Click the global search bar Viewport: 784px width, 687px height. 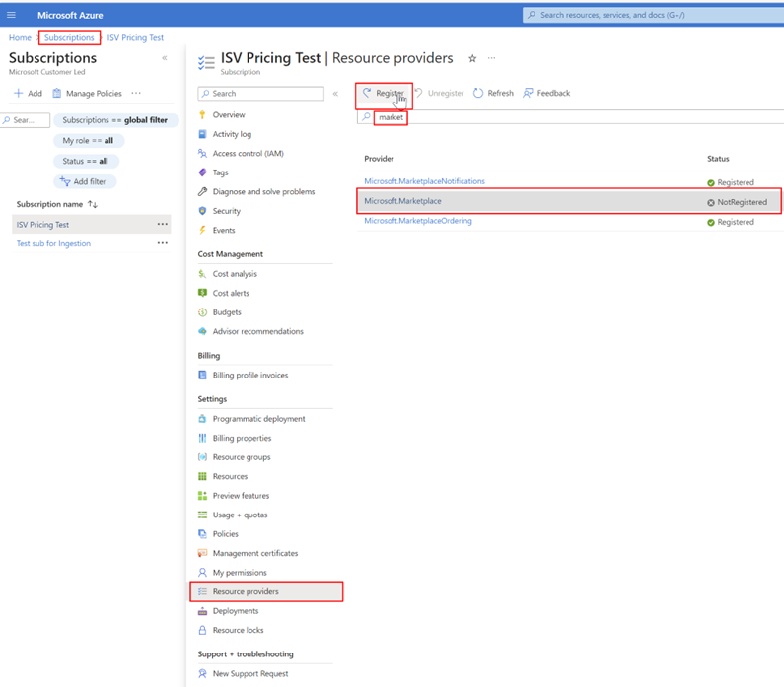[653, 15]
